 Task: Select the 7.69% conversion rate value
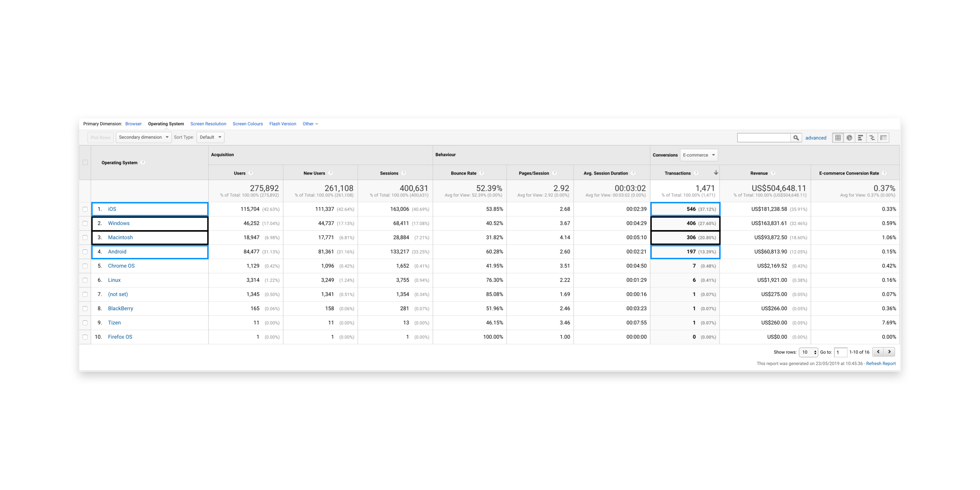[889, 322]
